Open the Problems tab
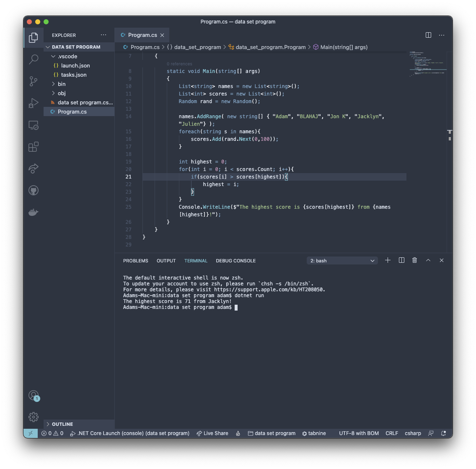Image resolution: width=476 pixels, height=469 pixels. [x=135, y=260]
